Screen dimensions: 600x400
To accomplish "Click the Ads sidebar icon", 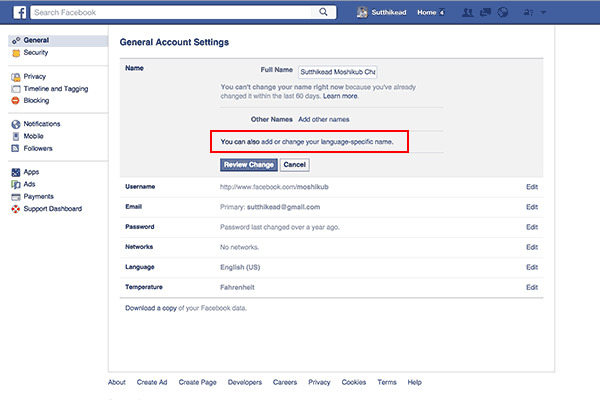I will click(16, 184).
